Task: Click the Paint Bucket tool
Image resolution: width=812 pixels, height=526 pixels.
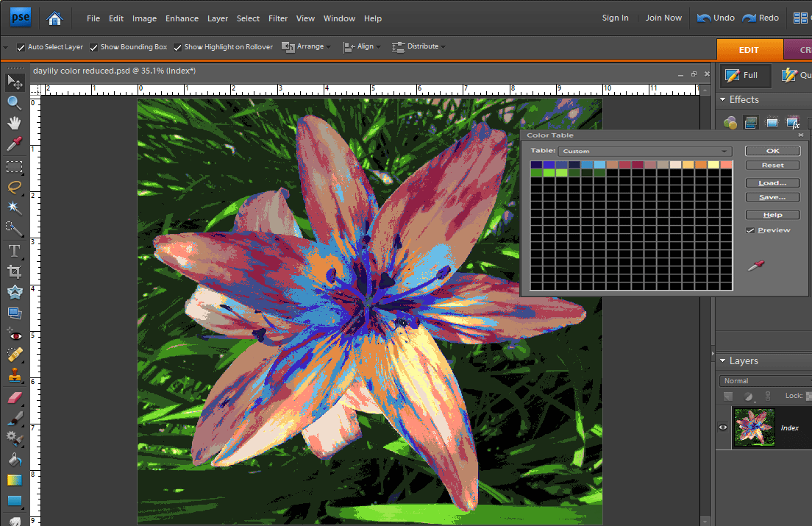Action: [x=14, y=460]
